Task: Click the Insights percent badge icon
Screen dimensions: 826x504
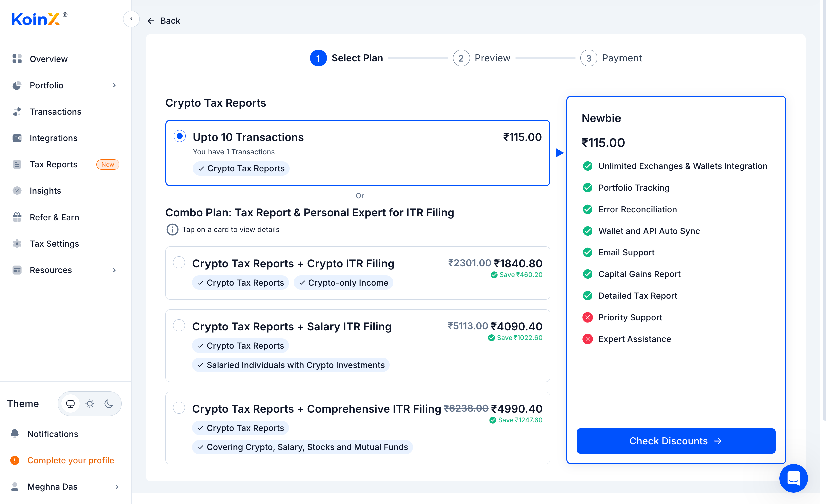Action: click(17, 191)
